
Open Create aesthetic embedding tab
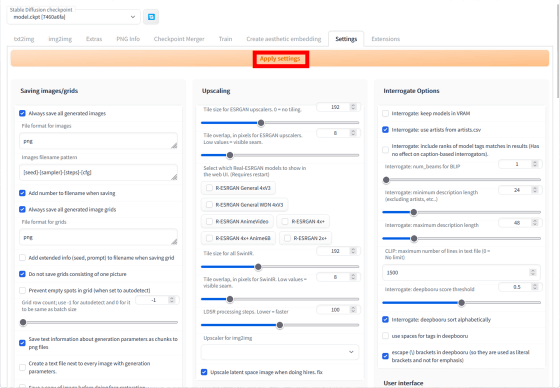coord(284,39)
